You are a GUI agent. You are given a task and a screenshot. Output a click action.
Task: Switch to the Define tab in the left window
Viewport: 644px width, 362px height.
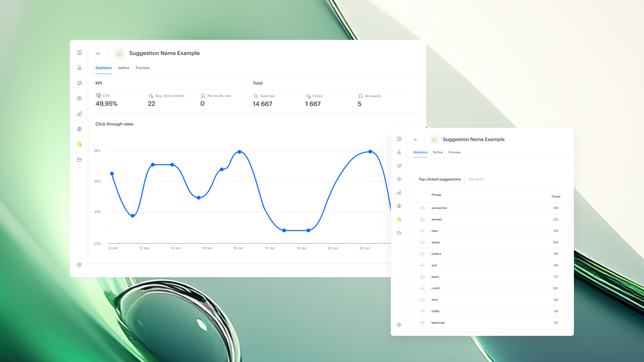tap(123, 68)
